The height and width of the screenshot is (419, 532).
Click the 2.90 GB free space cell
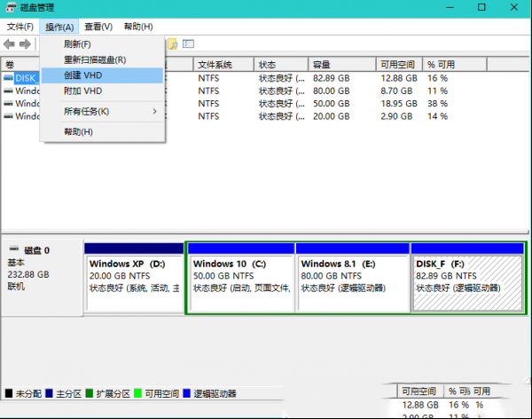tap(396, 116)
